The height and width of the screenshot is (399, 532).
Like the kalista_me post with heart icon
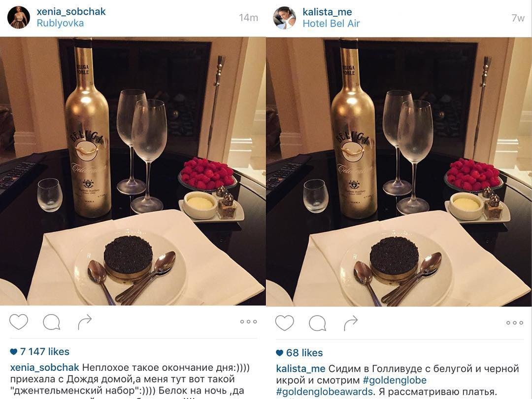284,323
